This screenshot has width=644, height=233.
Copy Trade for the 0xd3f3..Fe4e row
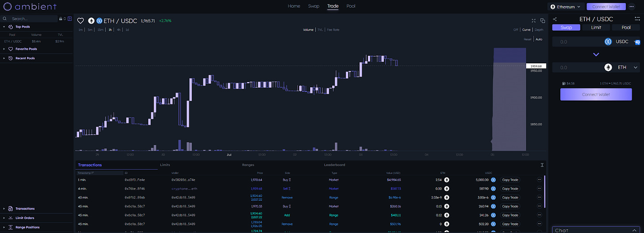(510, 180)
